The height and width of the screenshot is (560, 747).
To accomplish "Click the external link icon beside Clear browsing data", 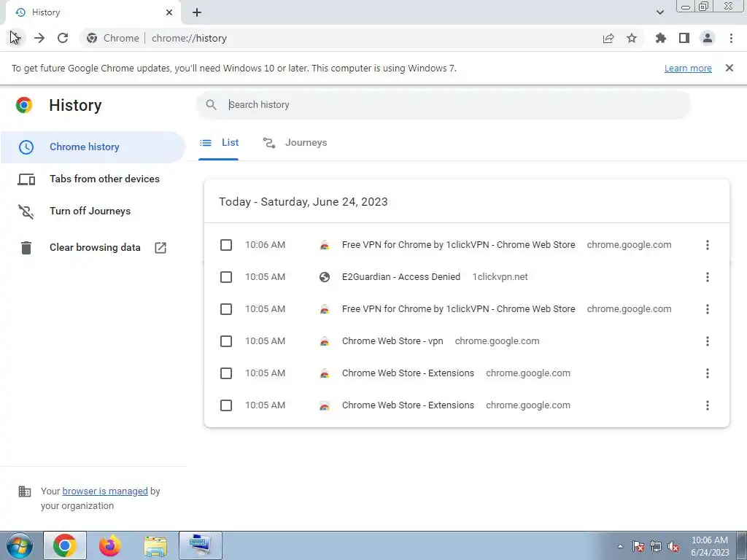I will pos(160,248).
